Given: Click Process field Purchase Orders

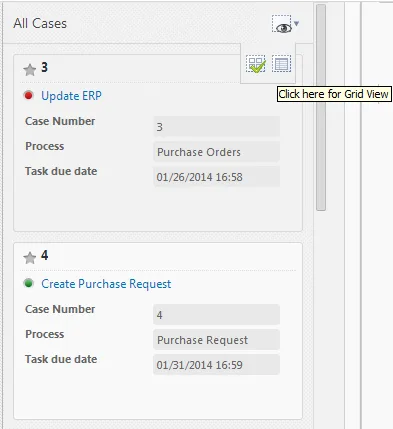Looking at the screenshot, I should coord(216,152).
